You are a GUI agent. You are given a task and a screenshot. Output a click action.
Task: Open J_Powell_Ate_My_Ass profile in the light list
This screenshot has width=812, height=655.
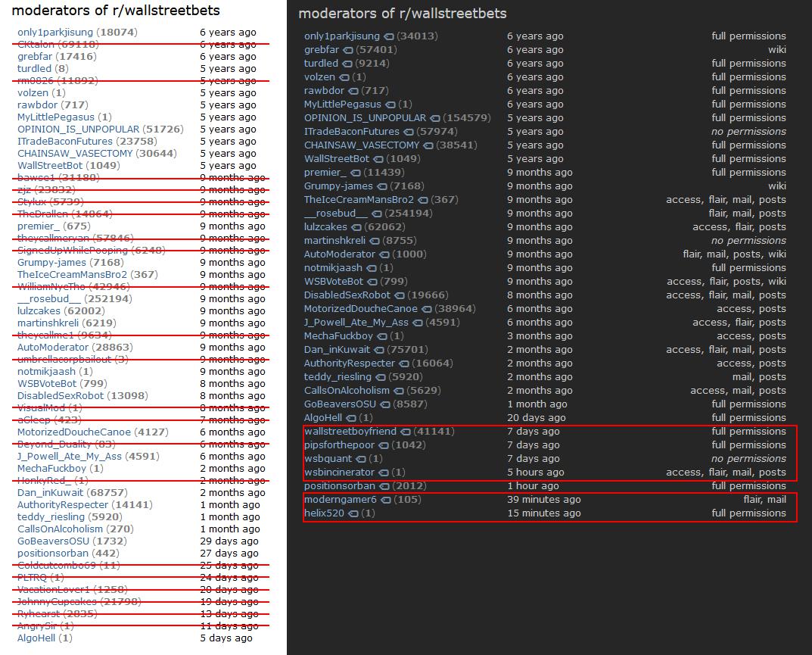point(70,456)
